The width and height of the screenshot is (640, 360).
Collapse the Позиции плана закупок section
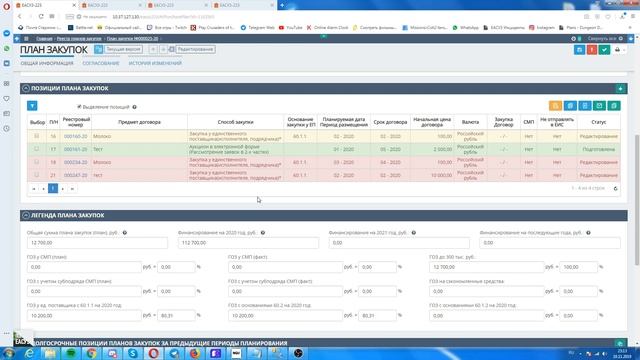(26, 88)
